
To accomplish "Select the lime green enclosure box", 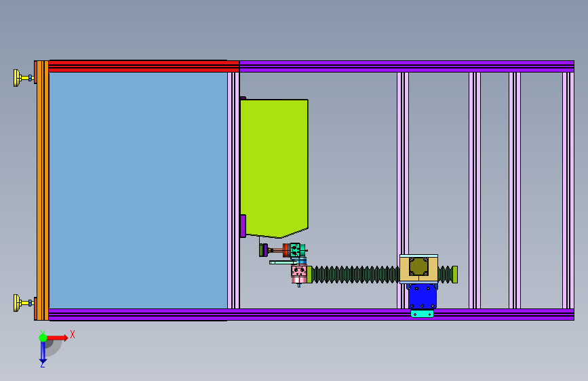I will tap(274, 168).
